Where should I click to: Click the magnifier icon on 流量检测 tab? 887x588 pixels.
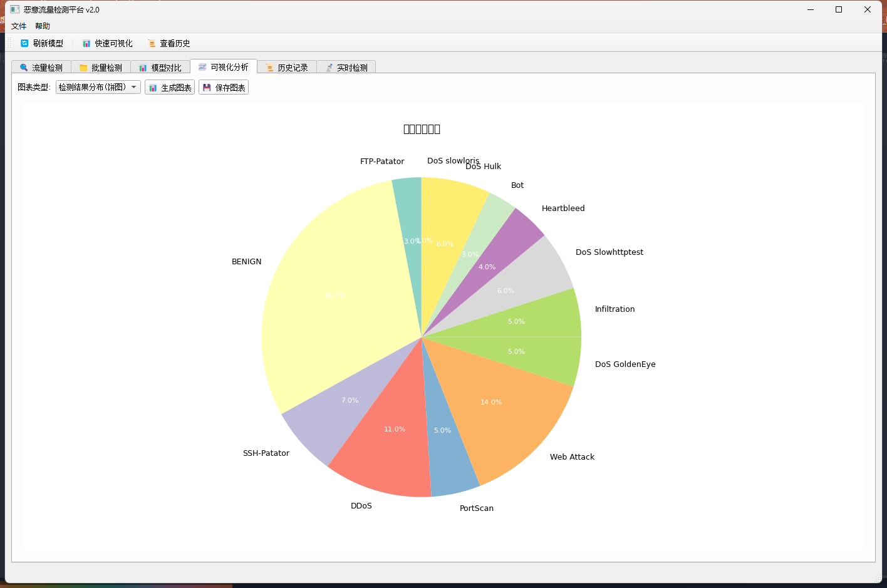(24, 68)
